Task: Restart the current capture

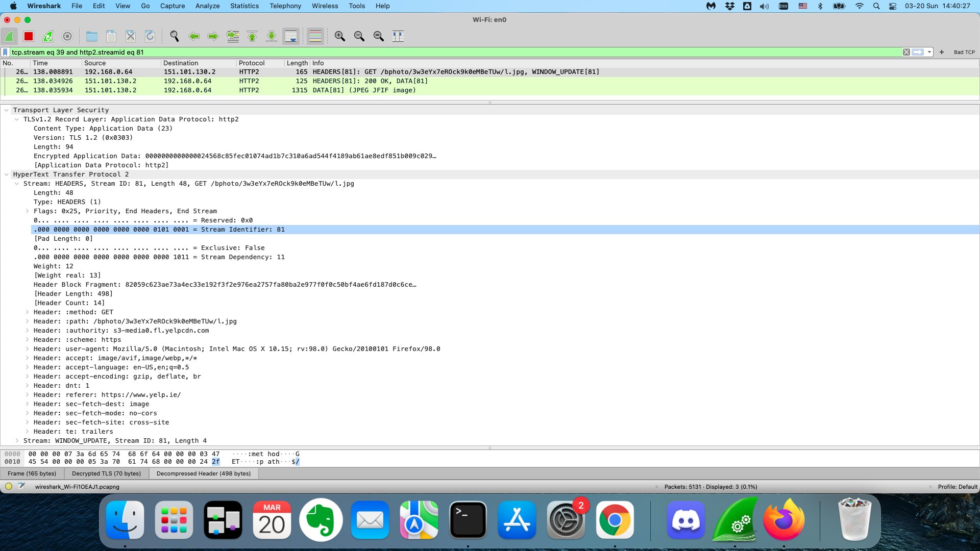Action: 48,36
